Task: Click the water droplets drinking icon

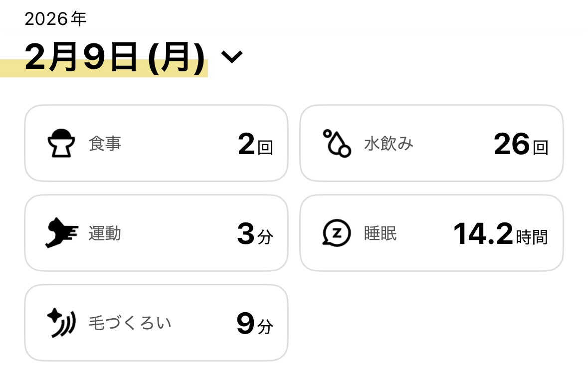Action: pyautogui.click(x=337, y=144)
